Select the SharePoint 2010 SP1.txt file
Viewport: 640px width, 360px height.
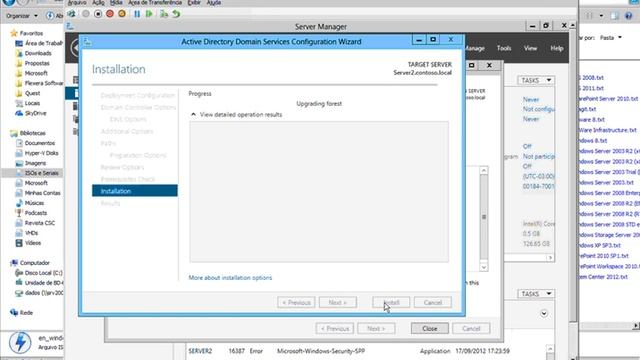(604, 256)
